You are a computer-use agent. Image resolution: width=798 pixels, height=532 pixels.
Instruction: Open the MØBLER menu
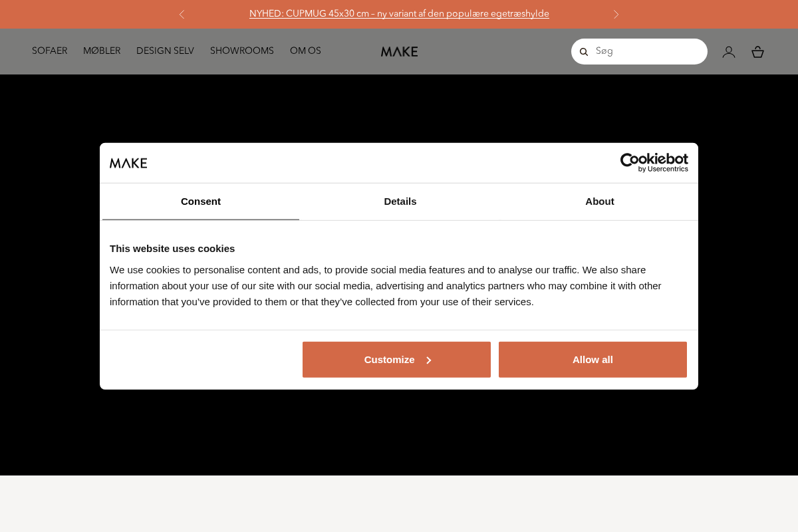pos(102,51)
